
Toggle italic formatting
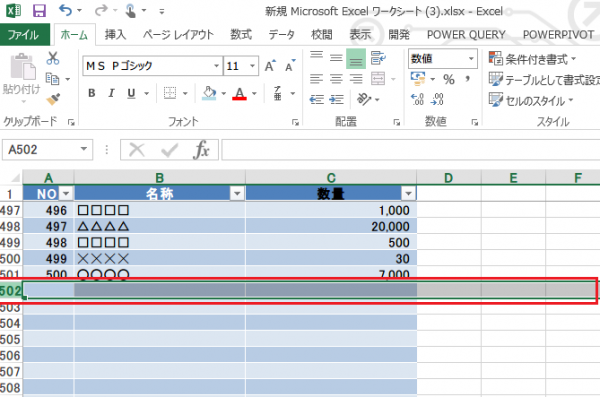111,93
